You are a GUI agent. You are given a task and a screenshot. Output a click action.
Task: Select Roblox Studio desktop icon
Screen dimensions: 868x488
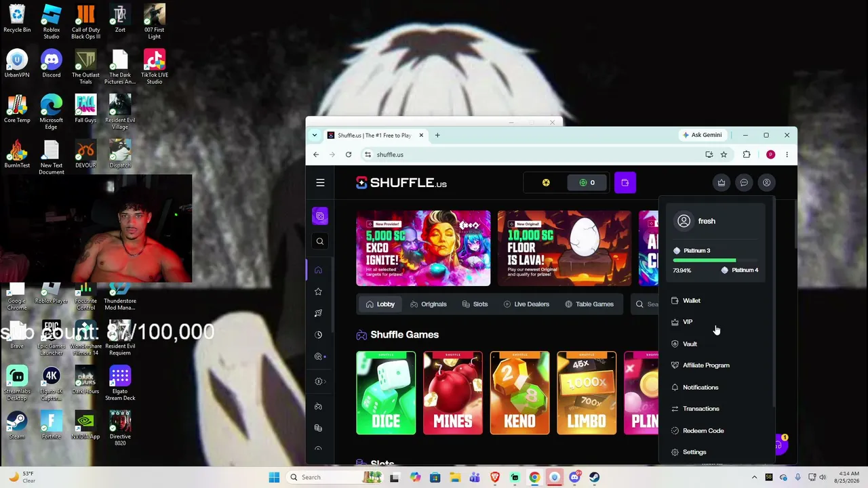(51, 22)
